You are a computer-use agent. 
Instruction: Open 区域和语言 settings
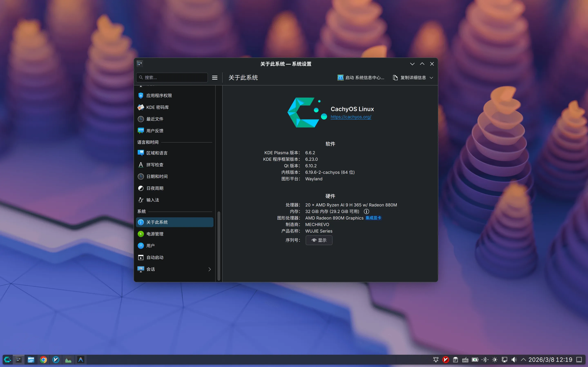pyautogui.click(x=157, y=153)
